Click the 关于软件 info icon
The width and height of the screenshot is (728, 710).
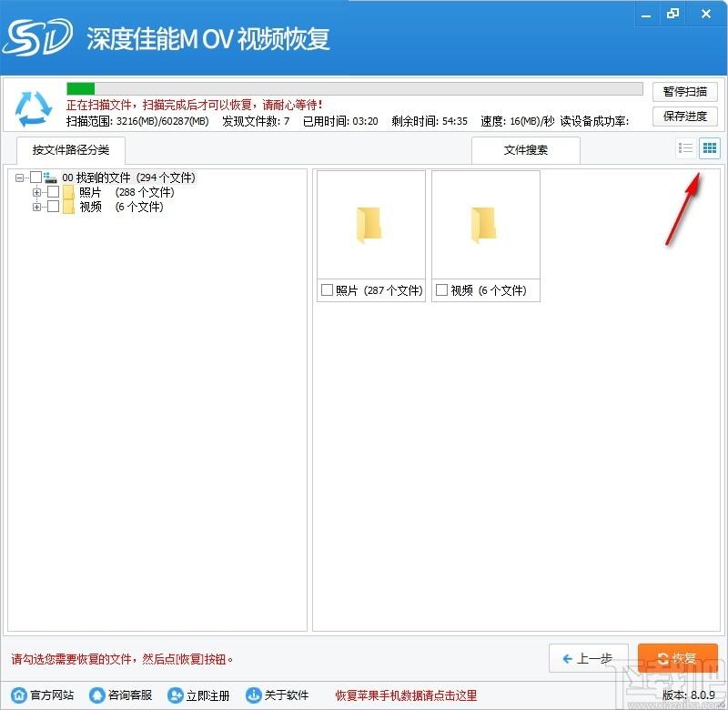(254, 695)
